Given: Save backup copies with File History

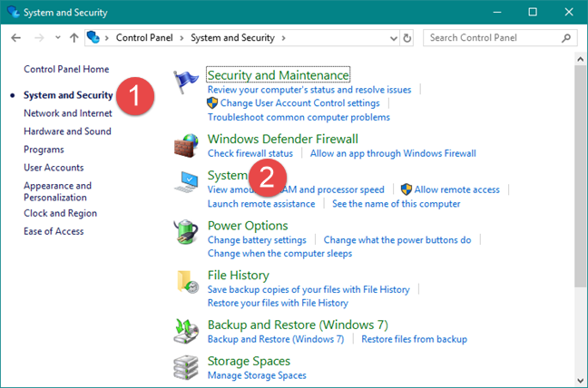Looking at the screenshot, I should (309, 289).
